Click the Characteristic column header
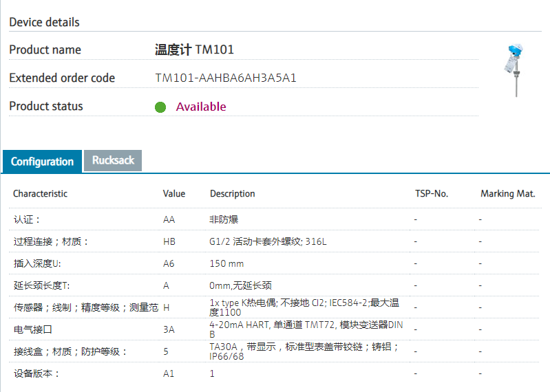This screenshot has height=392, width=550. coord(40,194)
